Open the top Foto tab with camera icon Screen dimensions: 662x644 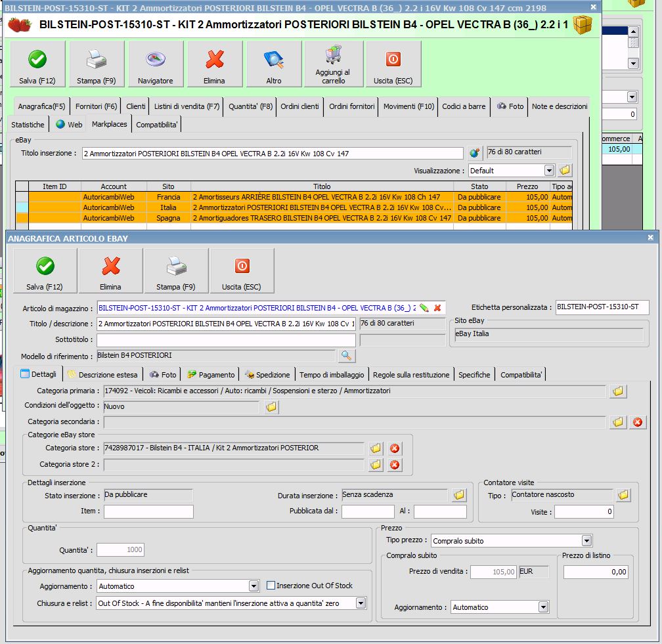point(510,106)
